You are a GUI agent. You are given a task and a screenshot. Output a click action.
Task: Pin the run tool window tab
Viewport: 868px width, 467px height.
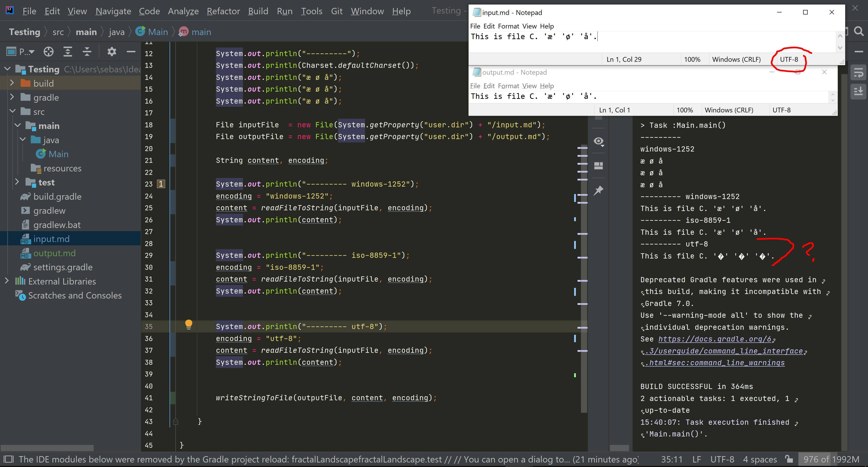click(x=598, y=190)
